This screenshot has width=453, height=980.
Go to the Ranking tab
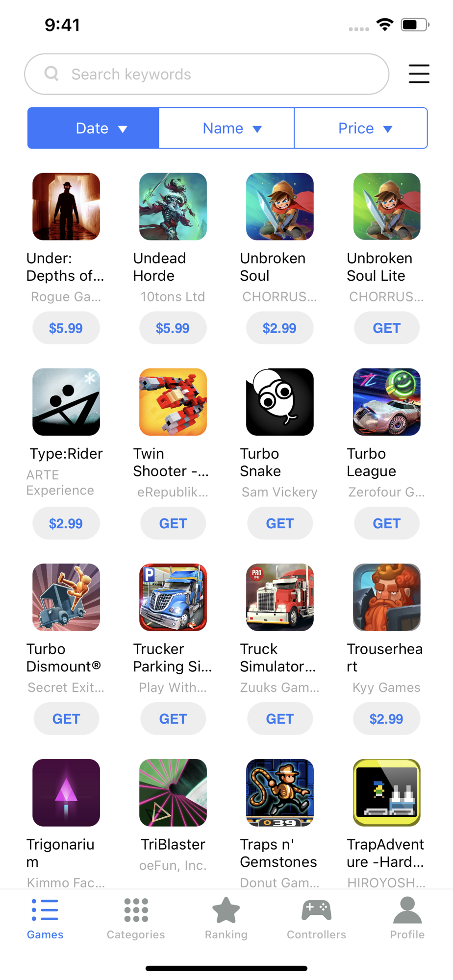(x=226, y=919)
